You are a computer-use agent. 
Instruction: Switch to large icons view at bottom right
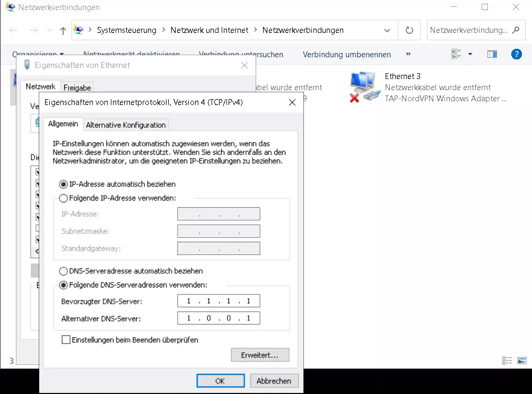tap(522, 361)
